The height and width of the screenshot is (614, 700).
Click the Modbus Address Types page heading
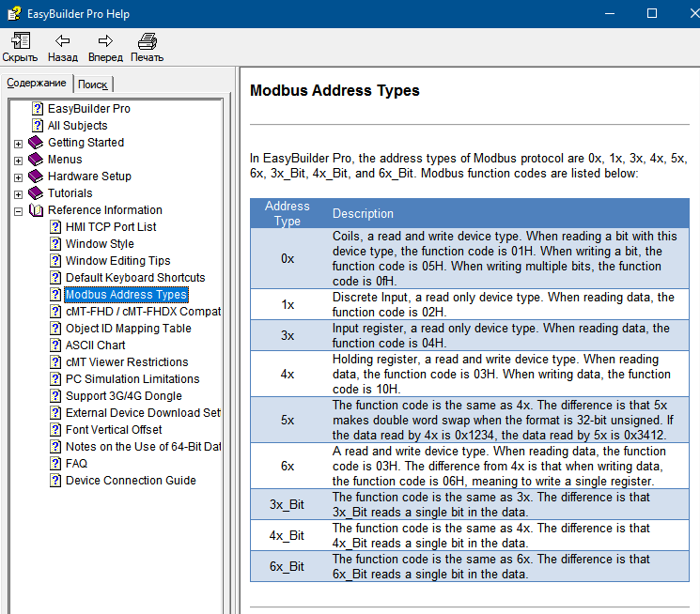[x=334, y=90]
